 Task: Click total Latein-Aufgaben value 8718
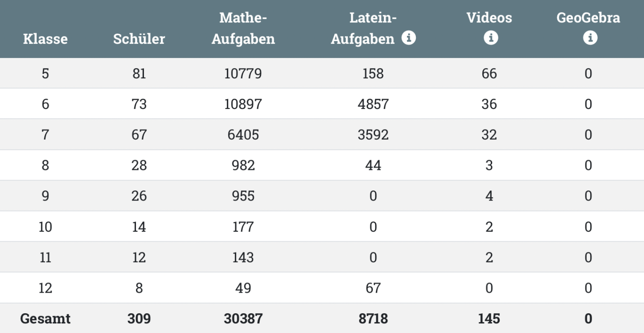(x=373, y=319)
